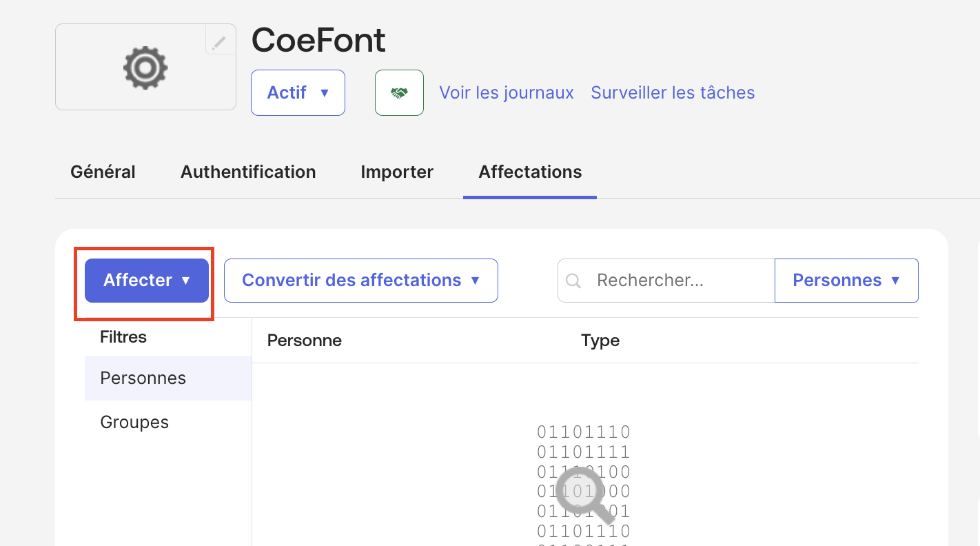Click the search magnifier icon in field
980x546 pixels.
point(573,281)
